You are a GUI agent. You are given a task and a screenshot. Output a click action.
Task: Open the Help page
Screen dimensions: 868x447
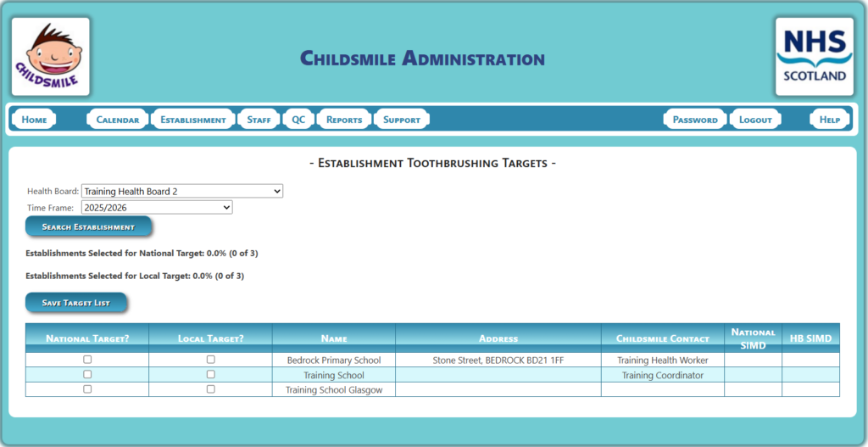pyautogui.click(x=829, y=120)
